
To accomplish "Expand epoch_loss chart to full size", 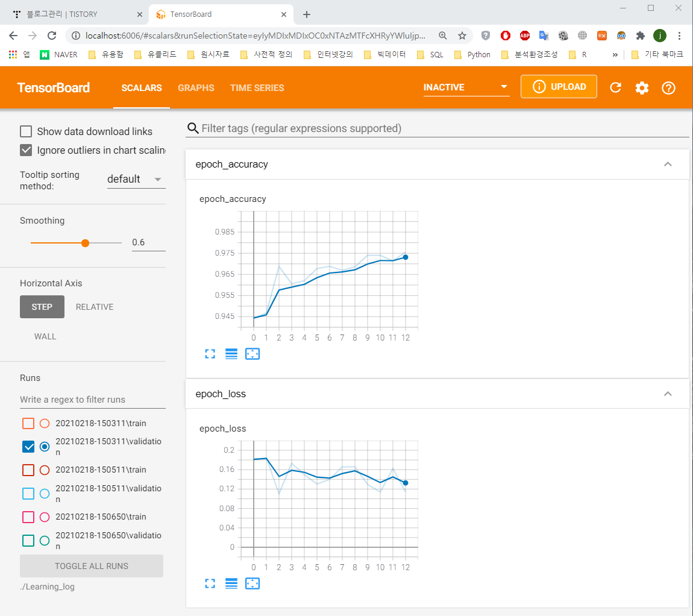I will tap(210, 583).
